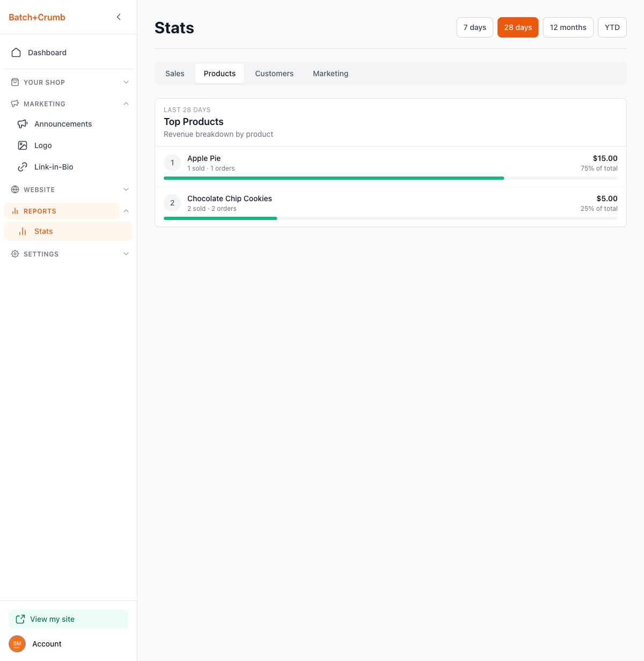Collapse the sidebar with the chevron arrow
The width and height of the screenshot is (644, 661).
point(119,17)
